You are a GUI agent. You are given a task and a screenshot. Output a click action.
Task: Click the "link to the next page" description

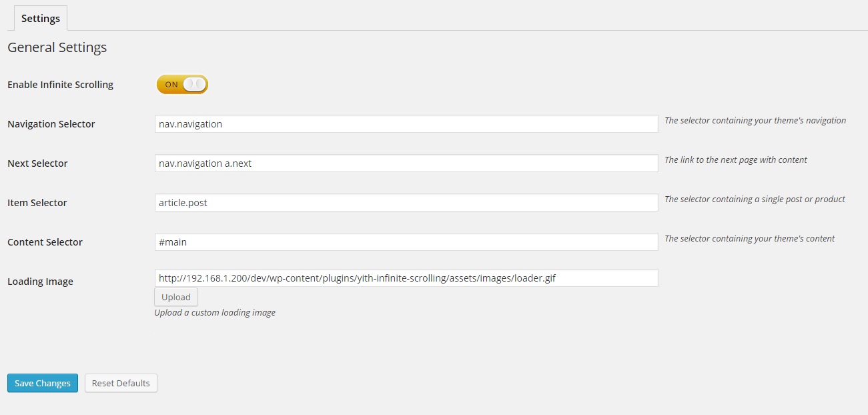coord(735,160)
